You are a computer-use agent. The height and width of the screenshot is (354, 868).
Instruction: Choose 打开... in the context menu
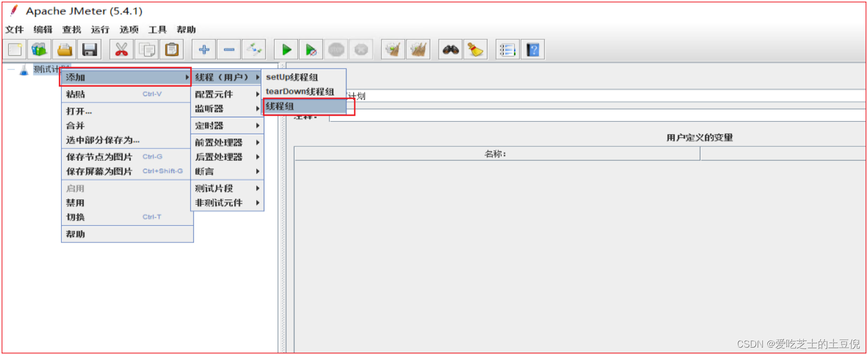click(x=127, y=111)
